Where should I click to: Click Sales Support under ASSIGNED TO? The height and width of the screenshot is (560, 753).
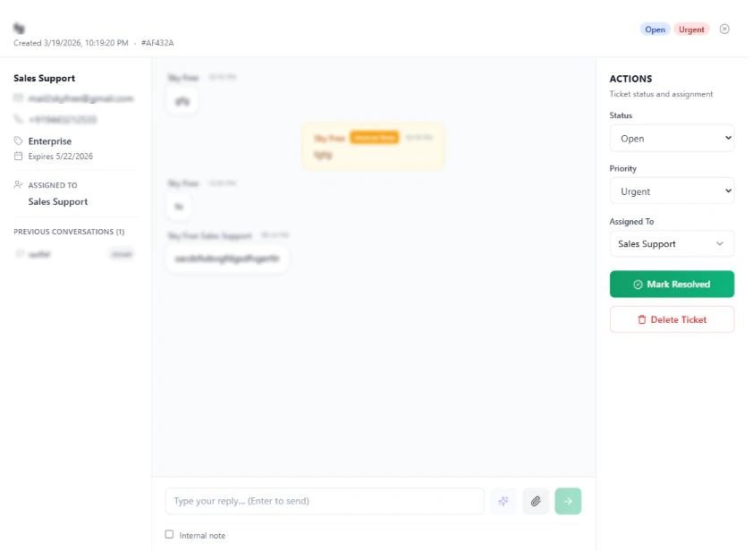57,201
